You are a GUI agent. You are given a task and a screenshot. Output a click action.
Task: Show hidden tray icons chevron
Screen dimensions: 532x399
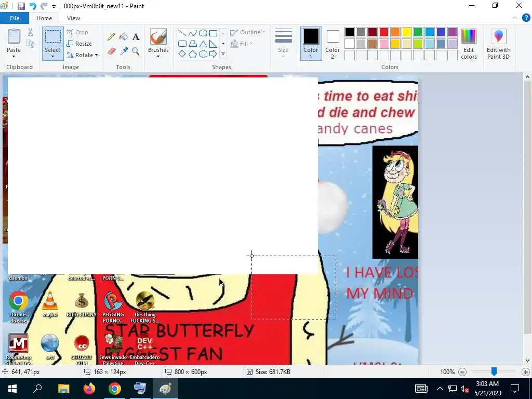pyautogui.click(x=440, y=389)
